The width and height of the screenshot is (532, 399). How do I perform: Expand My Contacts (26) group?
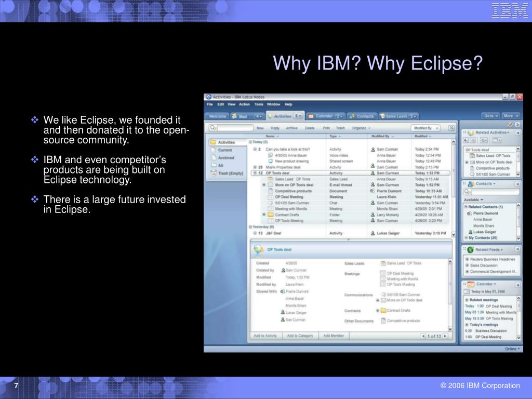coord(466,238)
